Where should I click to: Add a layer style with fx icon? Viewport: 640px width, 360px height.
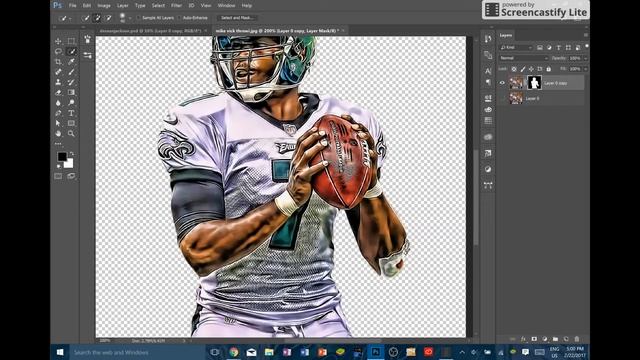point(523,339)
